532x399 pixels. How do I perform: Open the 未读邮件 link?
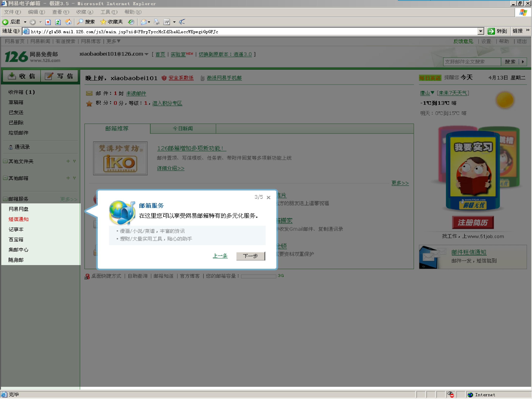click(x=136, y=93)
